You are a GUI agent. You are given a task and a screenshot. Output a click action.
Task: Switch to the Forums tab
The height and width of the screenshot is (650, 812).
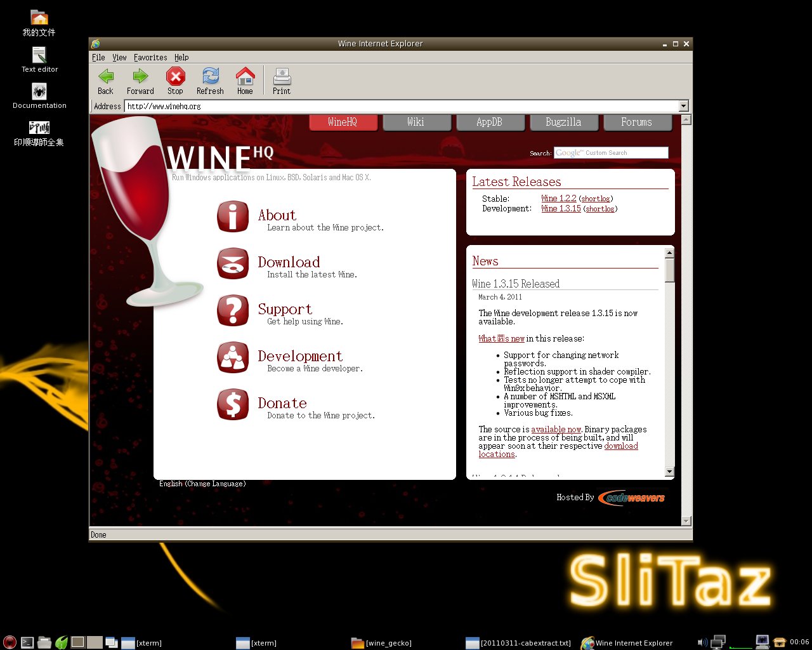pyautogui.click(x=638, y=122)
